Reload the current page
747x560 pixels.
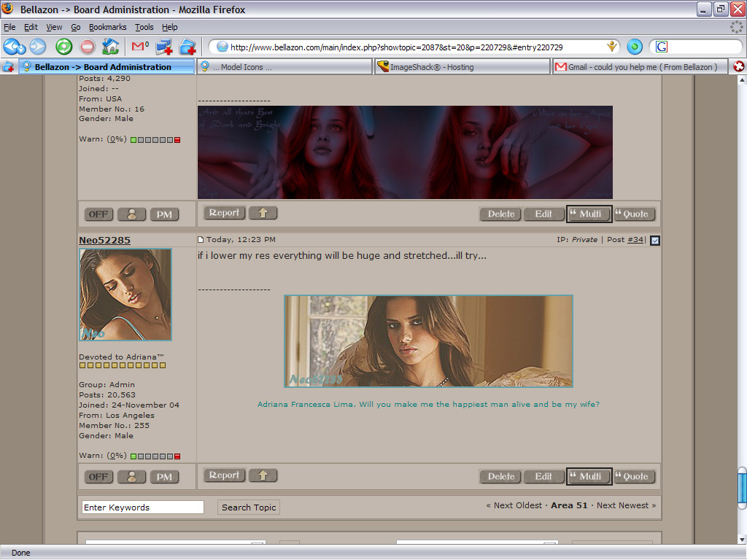(64, 47)
